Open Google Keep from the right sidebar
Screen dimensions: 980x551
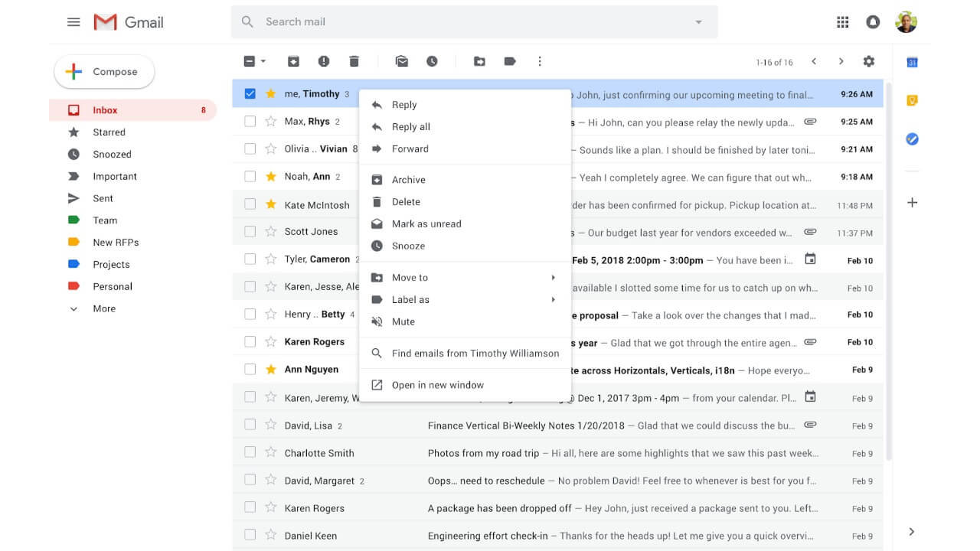click(911, 100)
